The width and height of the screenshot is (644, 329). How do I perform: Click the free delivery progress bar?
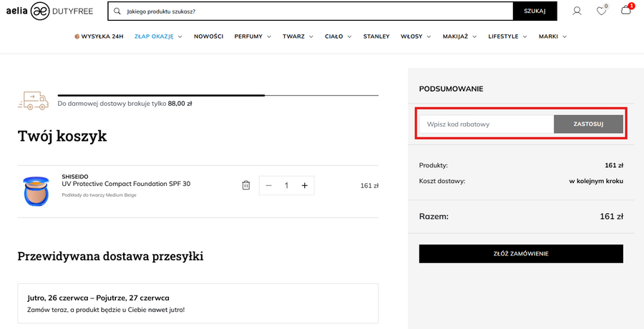(x=218, y=94)
